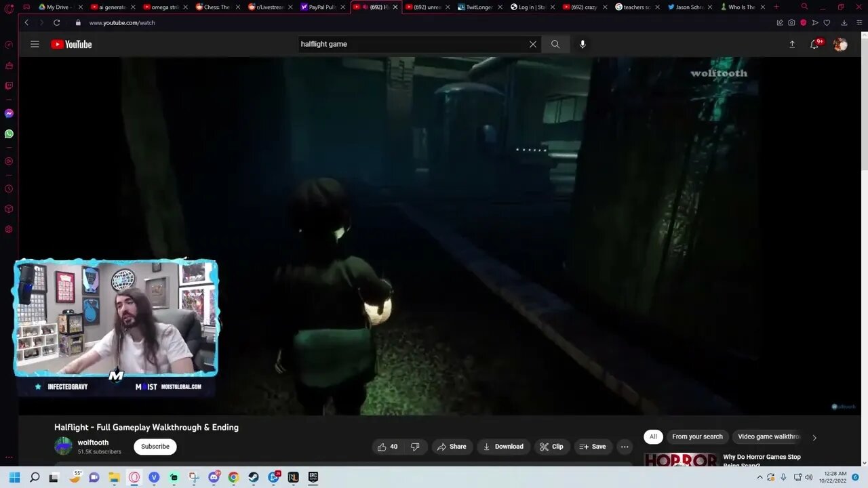Subscribe to the wolftooth channel
Screen dimensions: 868x488
155,447
